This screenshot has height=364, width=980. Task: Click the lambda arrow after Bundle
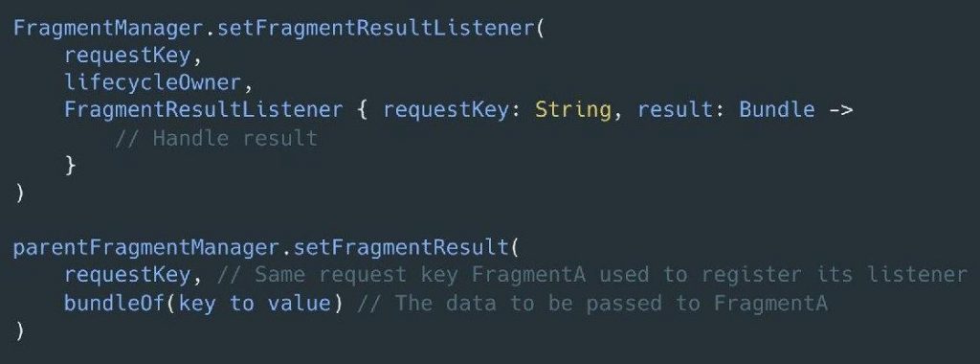[840, 110]
